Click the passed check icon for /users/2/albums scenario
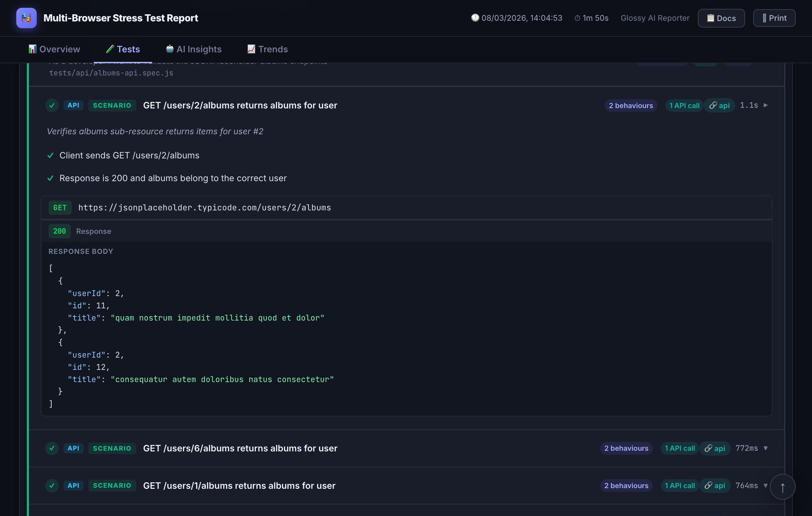Viewport: 812px width, 516px height. click(x=52, y=105)
